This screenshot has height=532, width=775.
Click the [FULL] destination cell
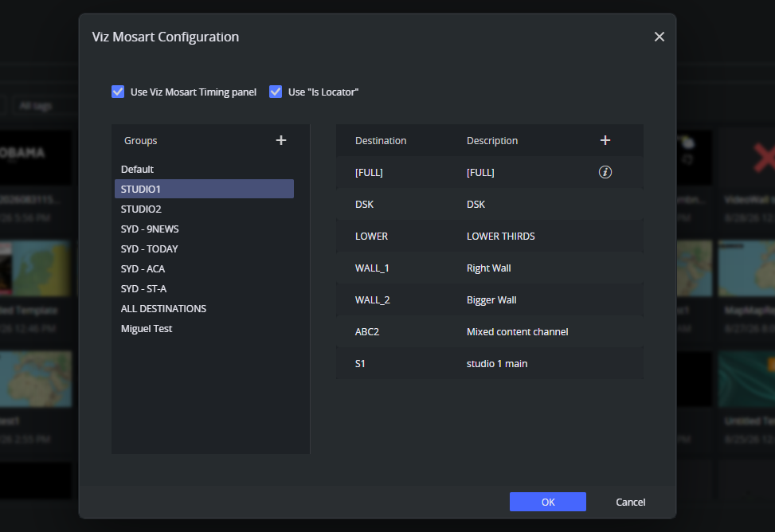[x=369, y=173]
